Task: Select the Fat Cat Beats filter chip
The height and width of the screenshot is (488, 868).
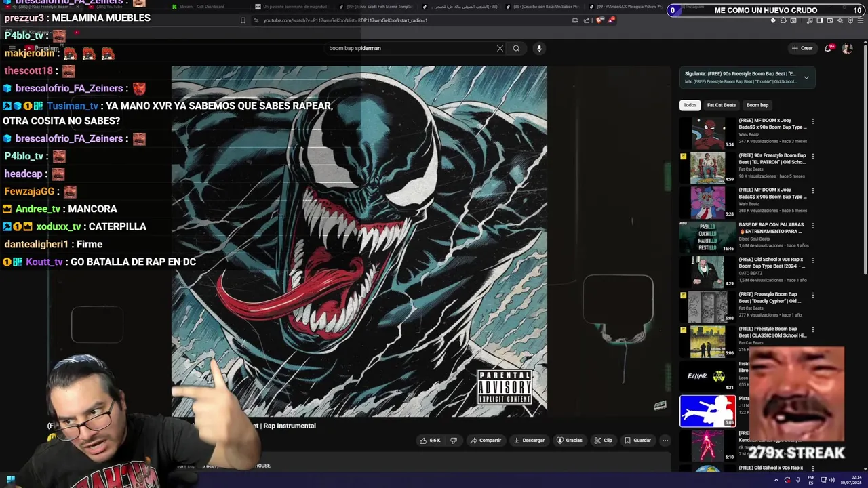Action: click(x=721, y=105)
